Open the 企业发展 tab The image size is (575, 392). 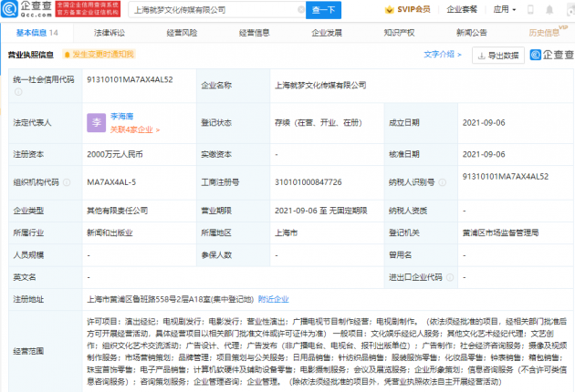[327, 32]
